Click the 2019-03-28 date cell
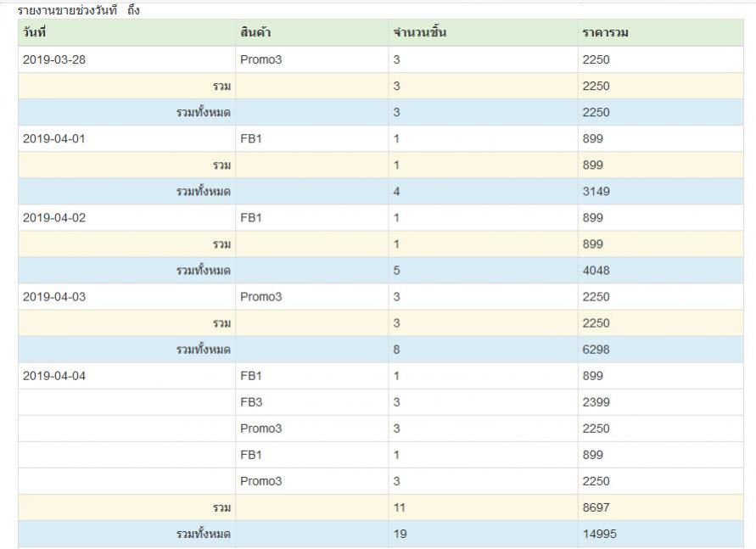The height and width of the screenshot is (549, 756). 54,59
